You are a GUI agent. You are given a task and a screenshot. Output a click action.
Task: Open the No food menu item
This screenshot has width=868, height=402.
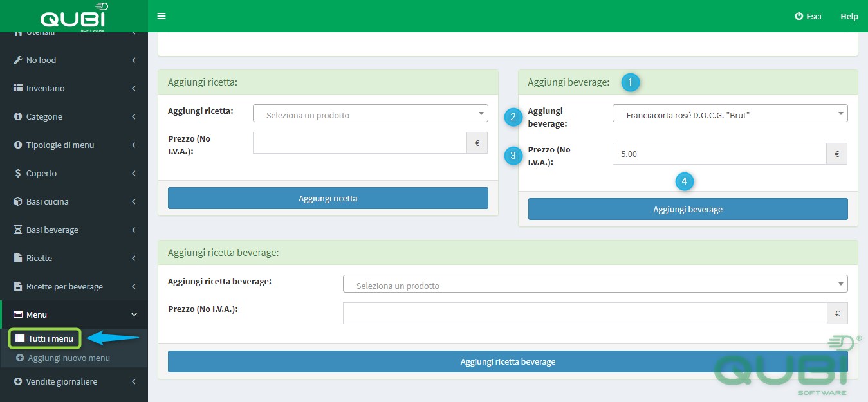[74, 60]
